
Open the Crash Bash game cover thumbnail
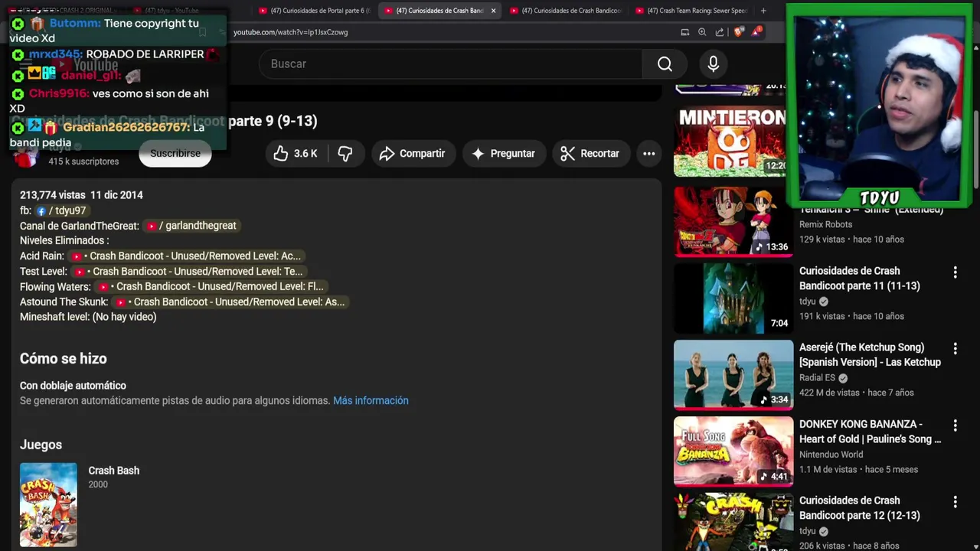(x=48, y=504)
